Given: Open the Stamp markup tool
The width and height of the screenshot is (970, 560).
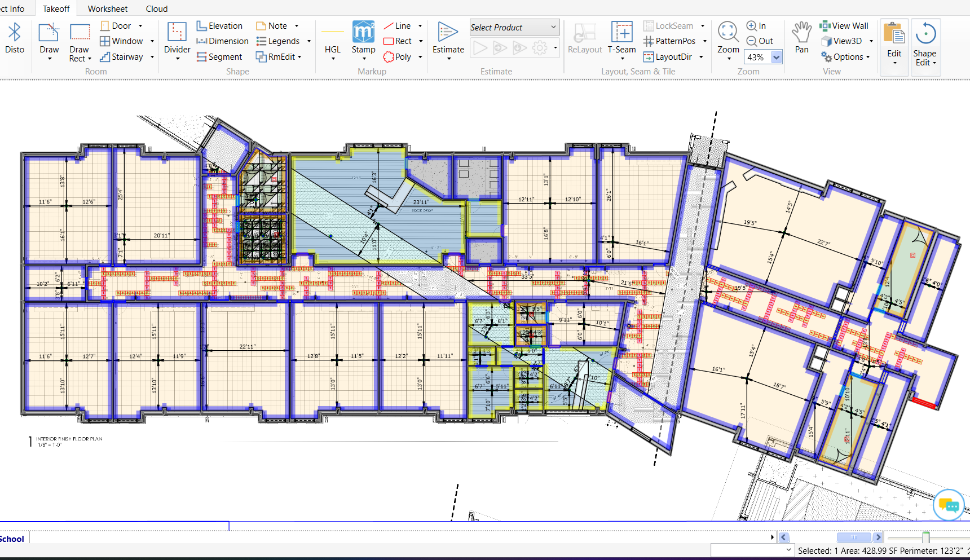Looking at the screenshot, I should [363, 37].
